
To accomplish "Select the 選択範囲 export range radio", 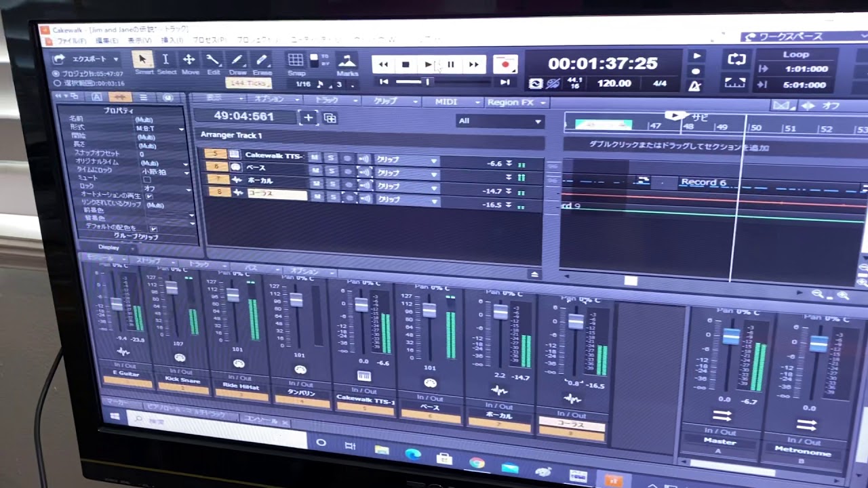I will (57, 83).
